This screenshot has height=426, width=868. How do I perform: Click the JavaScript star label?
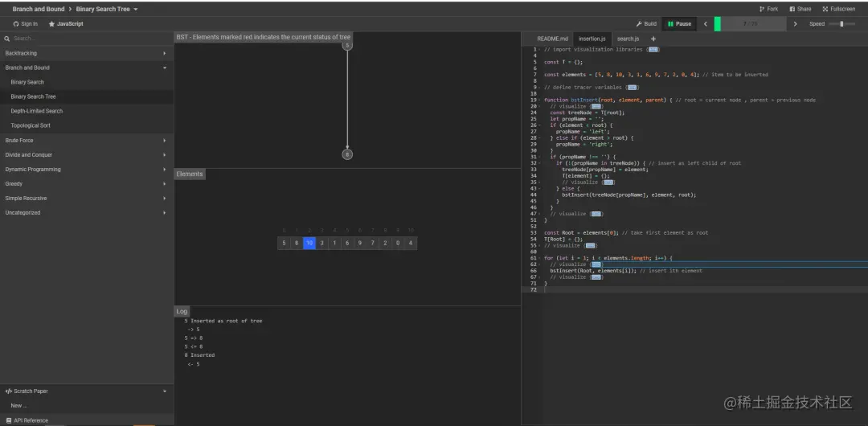click(66, 24)
